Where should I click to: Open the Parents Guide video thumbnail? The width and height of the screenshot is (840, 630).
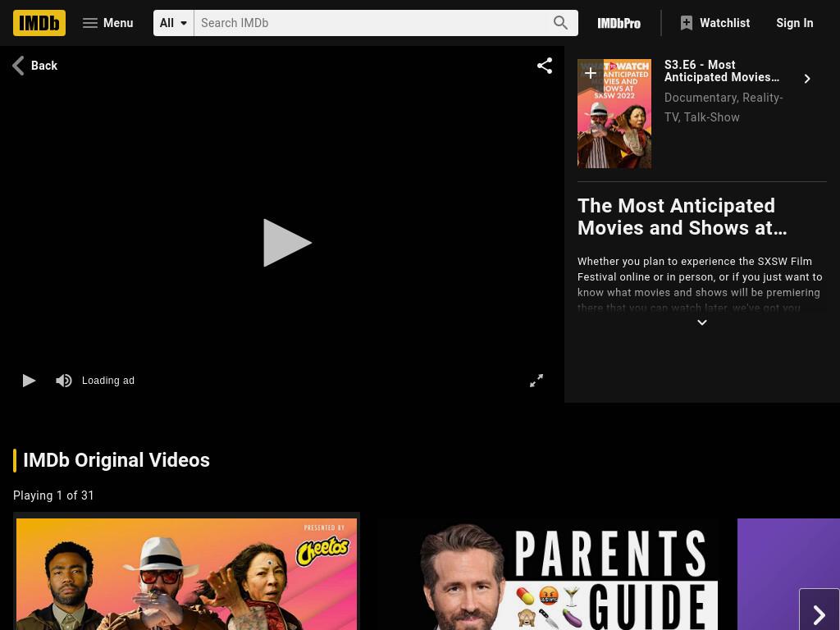[547, 574]
